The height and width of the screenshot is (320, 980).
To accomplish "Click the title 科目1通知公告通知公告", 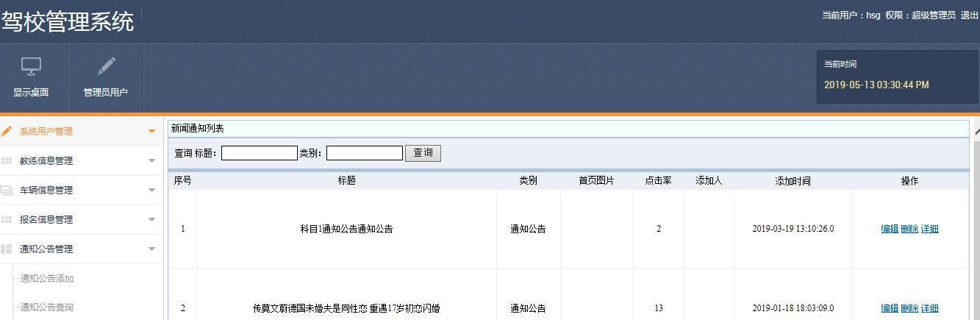I will pyautogui.click(x=346, y=229).
